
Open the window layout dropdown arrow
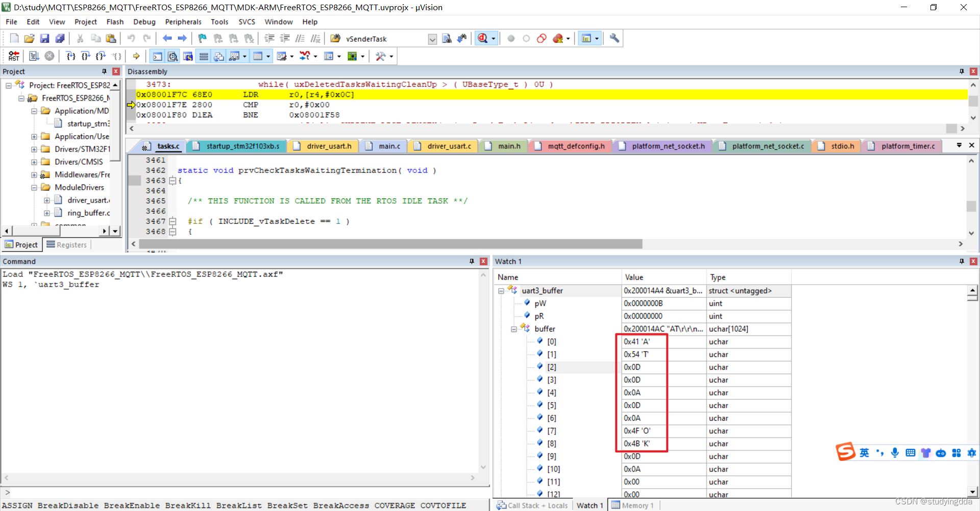[x=597, y=38]
